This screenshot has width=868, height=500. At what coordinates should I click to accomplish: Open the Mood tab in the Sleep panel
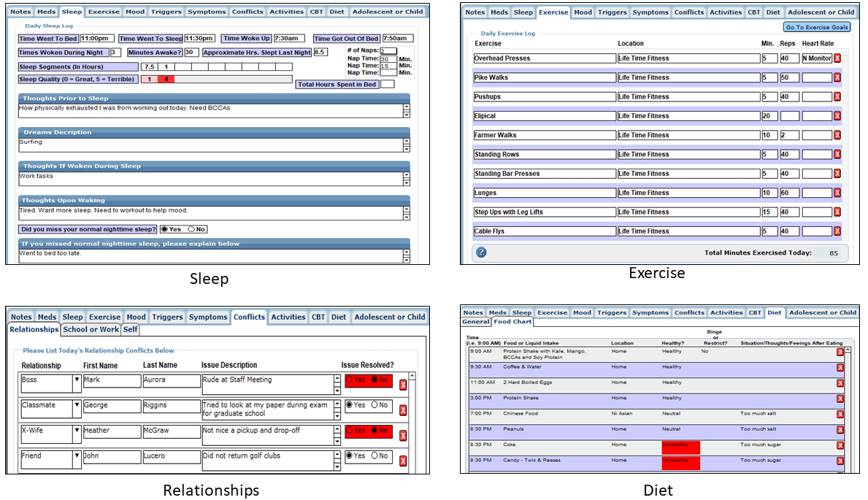tap(135, 12)
